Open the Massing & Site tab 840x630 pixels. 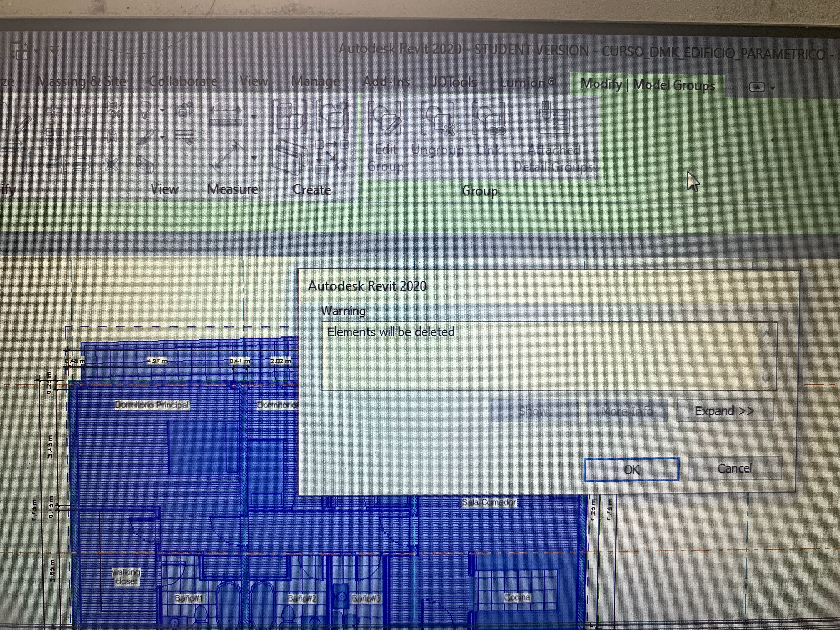click(81, 81)
